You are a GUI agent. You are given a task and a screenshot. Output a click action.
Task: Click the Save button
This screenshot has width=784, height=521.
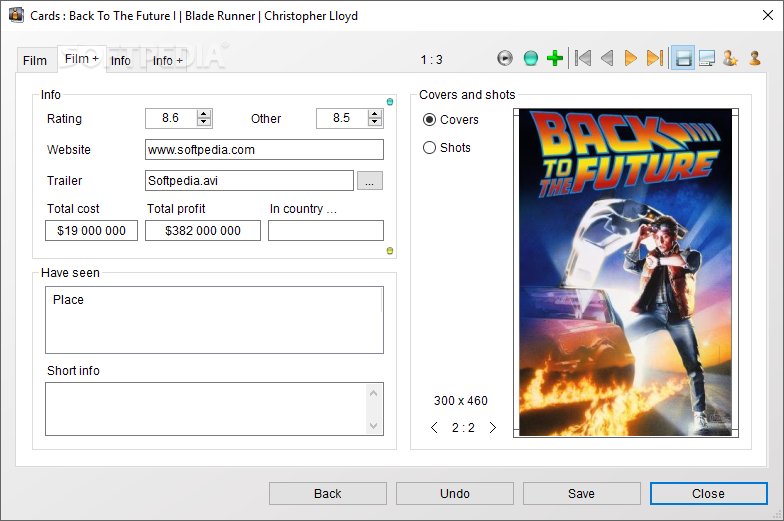[x=582, y=494]
